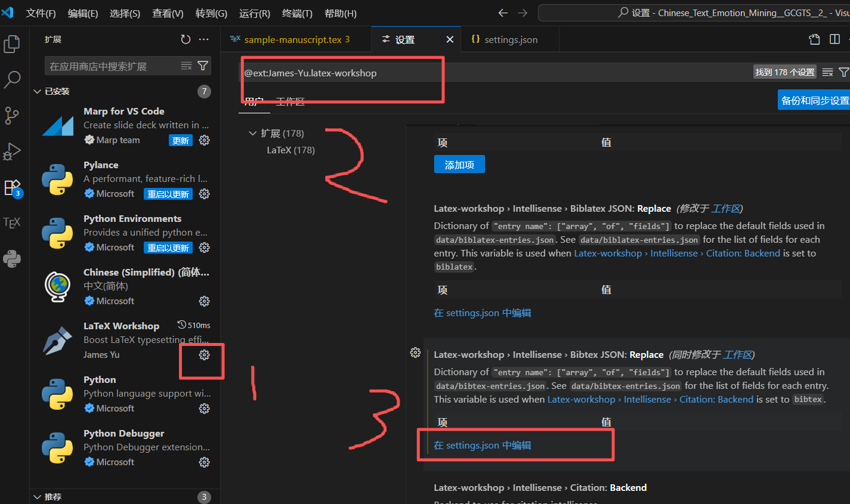Viewport: 850px width, 504px height.
Task: Open the Python activity bar icon
Action: (x=12, y=259)
